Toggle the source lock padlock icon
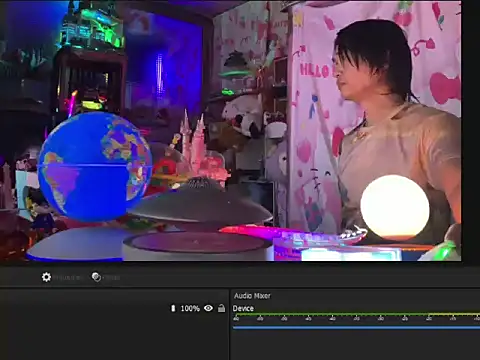Viewport: 480px width, 360px height. pos(221,308)
